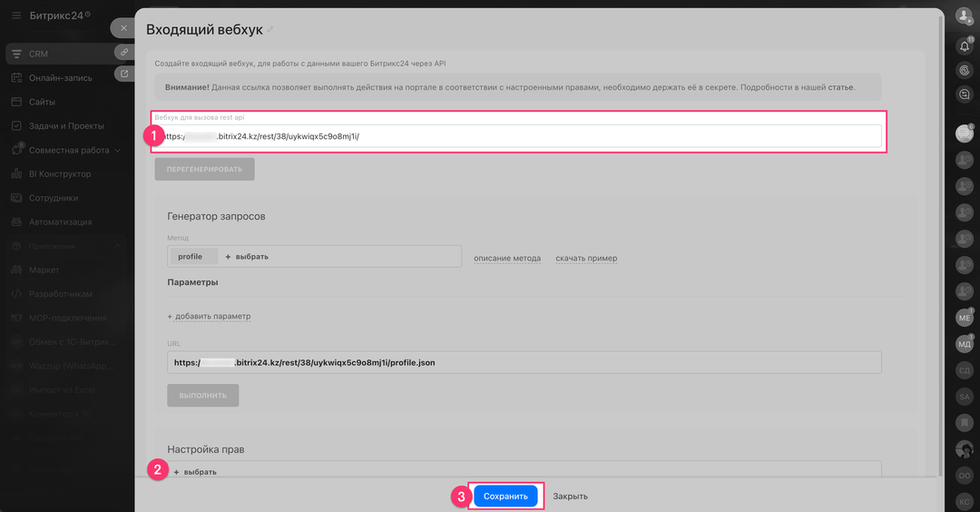Image resolution: width=980 pixels, height=512 pixels.
Task: Open the user profile avatar at top right
Action: click(x=964, y=16)
